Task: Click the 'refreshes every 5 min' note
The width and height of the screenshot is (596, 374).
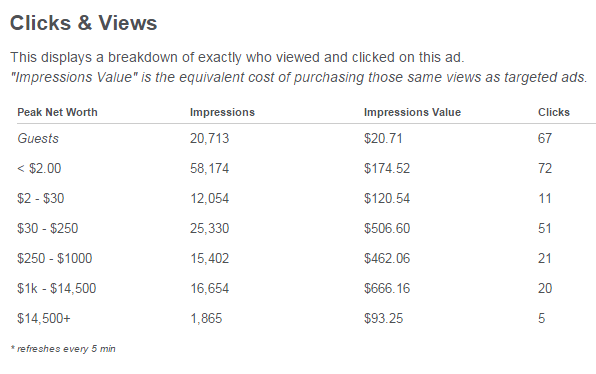Action: (x=63, y=349)
